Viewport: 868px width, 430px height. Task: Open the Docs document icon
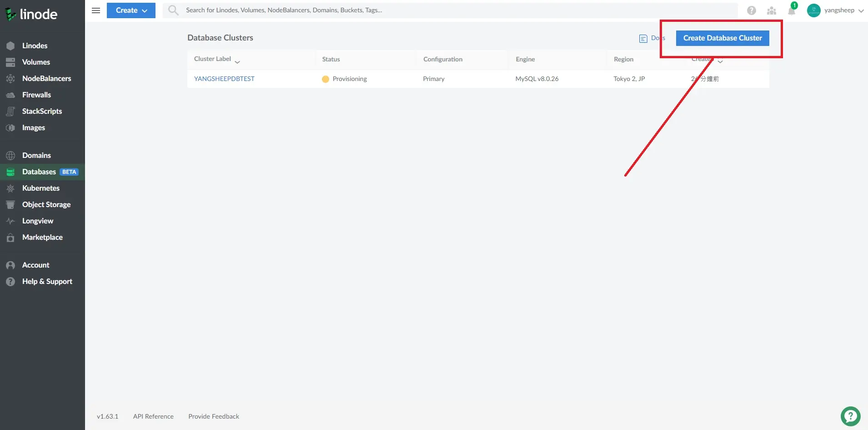click(x=643, y=39)
